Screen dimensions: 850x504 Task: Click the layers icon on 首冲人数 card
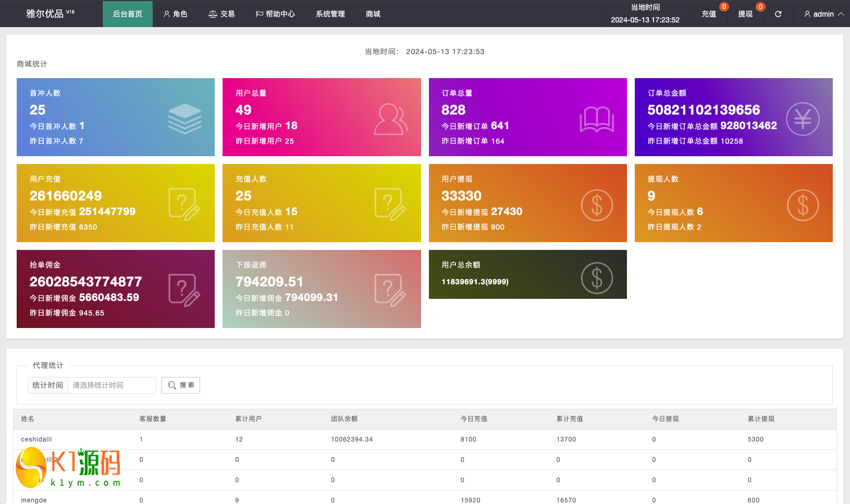coord(184,119)
